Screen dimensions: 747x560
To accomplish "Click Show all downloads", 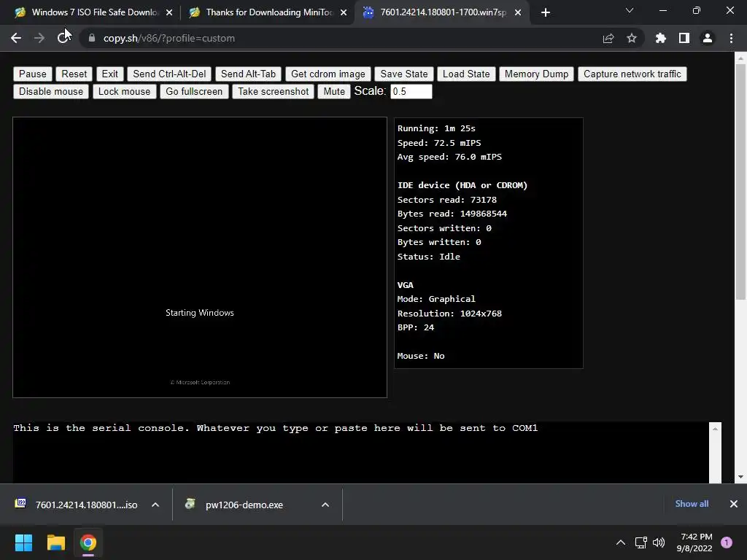I will [x=692, y=504].
